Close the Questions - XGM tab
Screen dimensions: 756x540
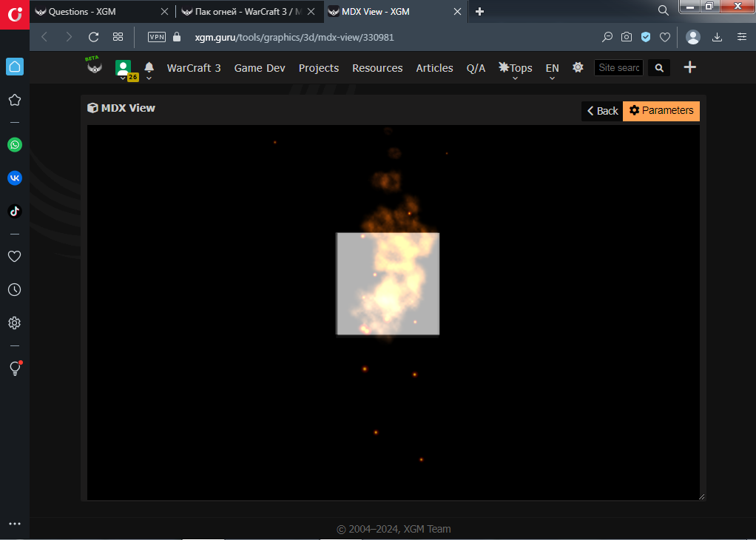(164, 12)
